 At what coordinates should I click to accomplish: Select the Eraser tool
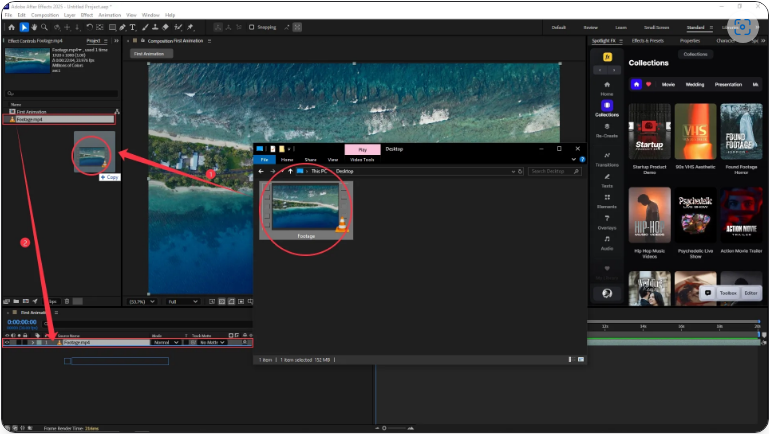tap(165, 27)
